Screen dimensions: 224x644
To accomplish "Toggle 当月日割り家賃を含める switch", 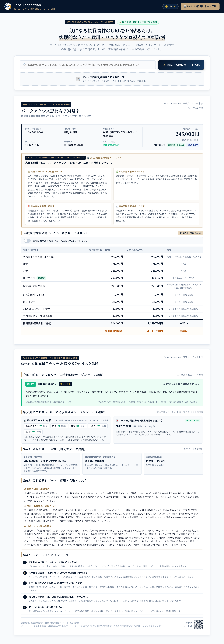I will pyautogui.click(x=27, y=241).
